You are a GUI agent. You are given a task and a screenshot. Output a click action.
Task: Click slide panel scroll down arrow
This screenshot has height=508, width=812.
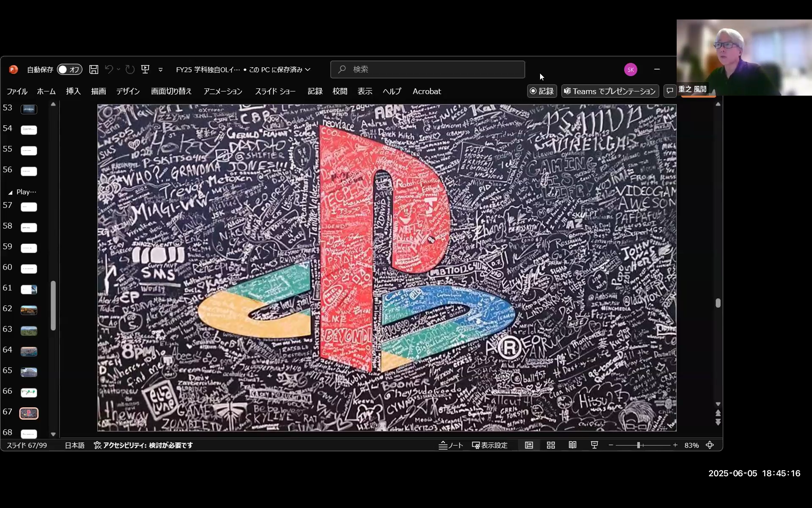53,434
